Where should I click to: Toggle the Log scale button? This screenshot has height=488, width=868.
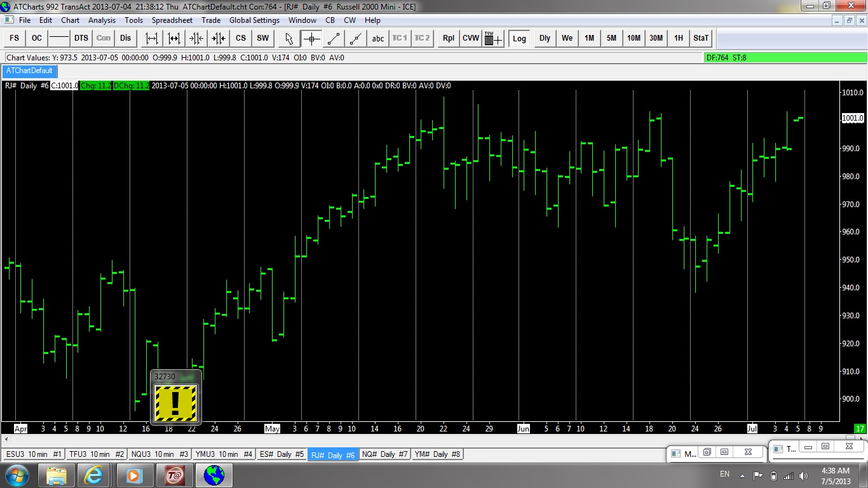click(x=519, y=38)
